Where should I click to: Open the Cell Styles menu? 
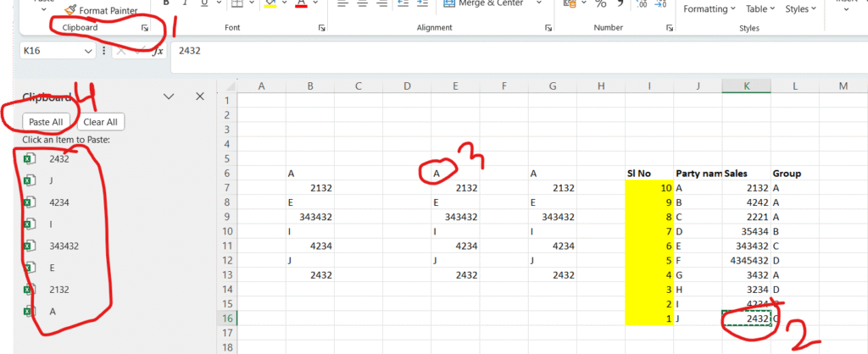tap(801, 9)
